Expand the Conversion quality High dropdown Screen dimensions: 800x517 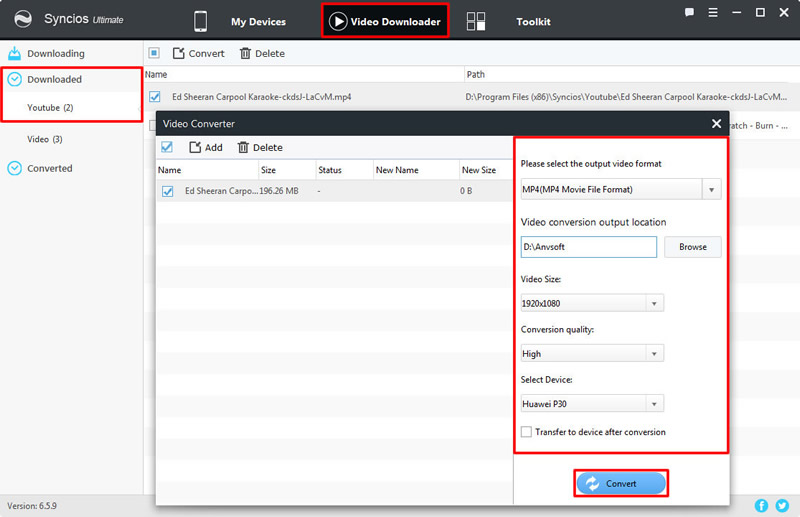point(654,354)
